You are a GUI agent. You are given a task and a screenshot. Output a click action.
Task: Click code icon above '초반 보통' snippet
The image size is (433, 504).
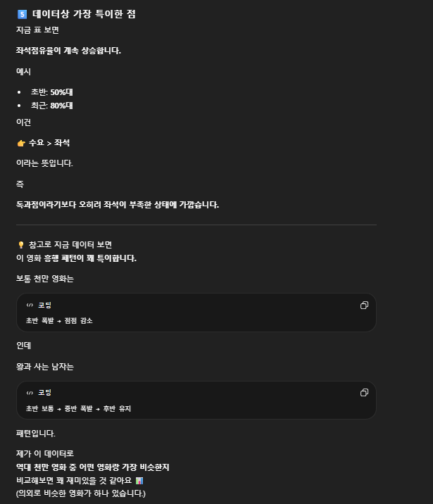point(30,393)
